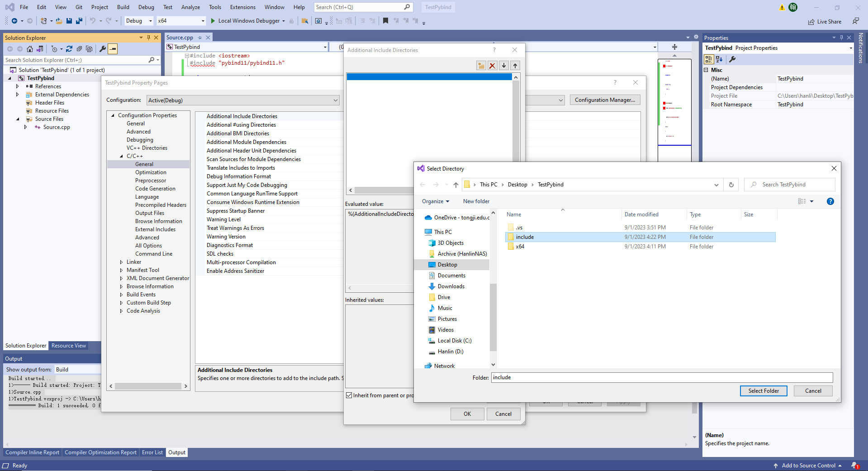The width and height of the screenshot is (868, 471).
Task: Click the Refresh icon in Select Directory dialog
Action: click(731, 185)
